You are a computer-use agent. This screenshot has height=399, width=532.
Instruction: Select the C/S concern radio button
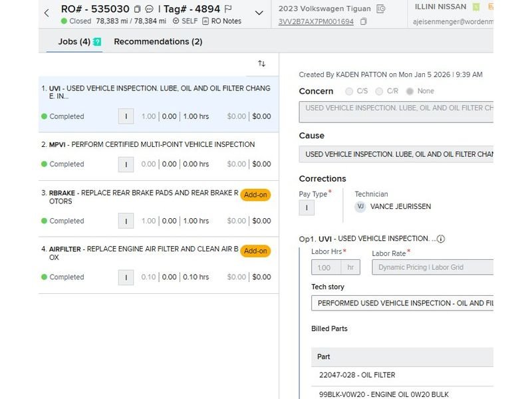(350, 91)
